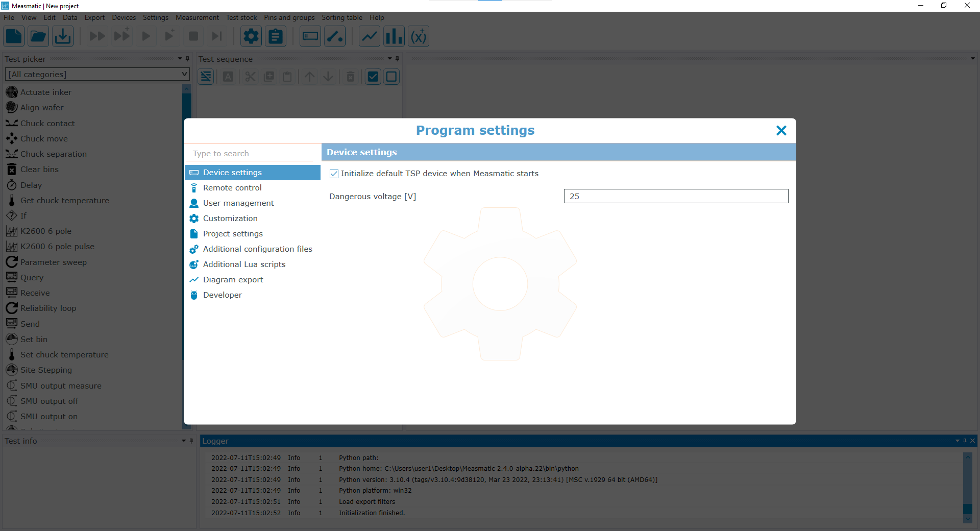Screen dimensions: 980x531
Task: Close the Logger panel
Action: pyautogui.click(x=972, y=441)
